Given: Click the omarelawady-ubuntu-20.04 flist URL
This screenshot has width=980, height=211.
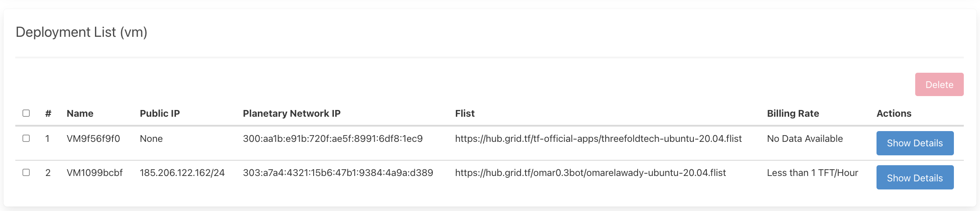Looking at the screenshot, I should click(x=590, y=173).
